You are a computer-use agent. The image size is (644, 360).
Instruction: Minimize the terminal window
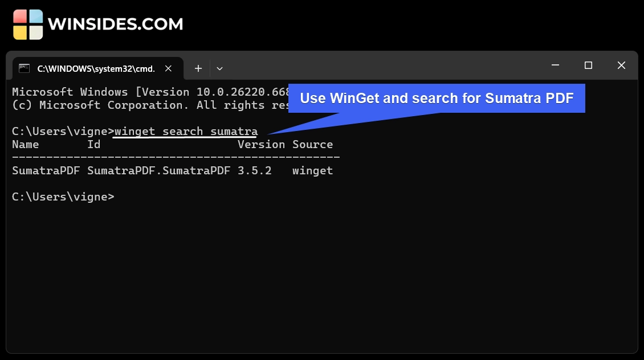[x=555, y=66]
